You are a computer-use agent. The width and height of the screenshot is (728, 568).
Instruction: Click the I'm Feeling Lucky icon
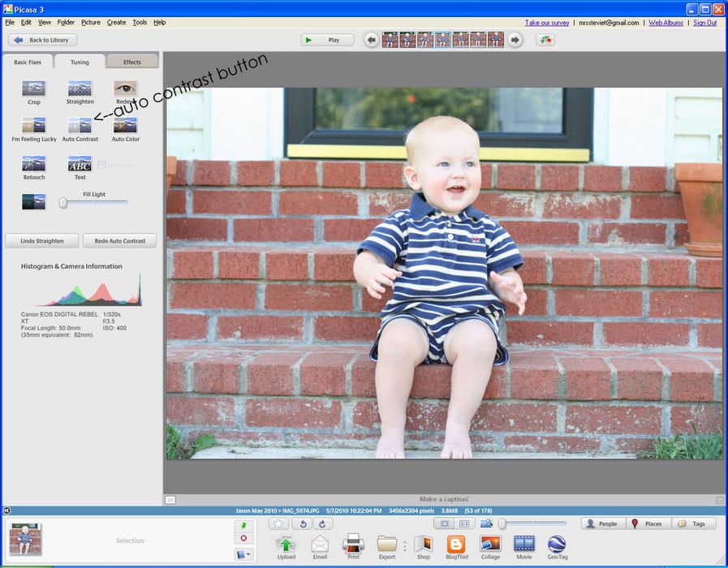(33, 126)
